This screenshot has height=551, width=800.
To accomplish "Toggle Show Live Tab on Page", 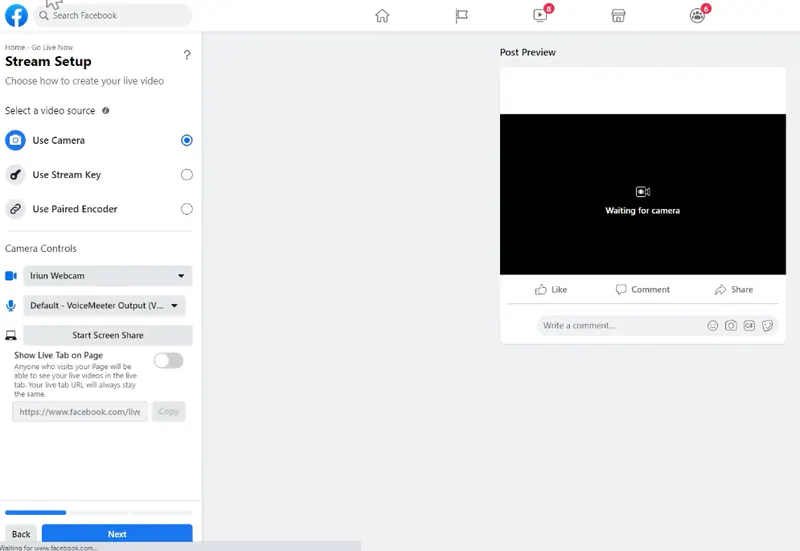I will click(169, 361).
